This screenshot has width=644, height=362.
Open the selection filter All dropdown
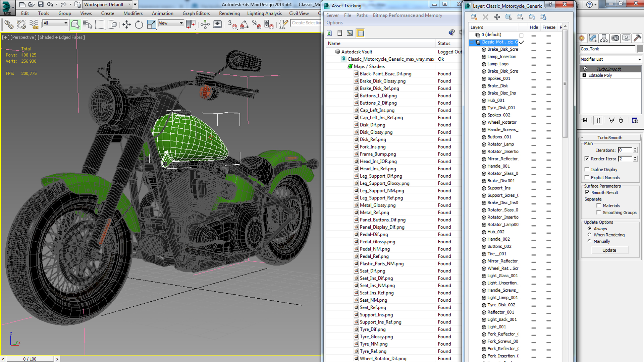click(x=55, y=23)
